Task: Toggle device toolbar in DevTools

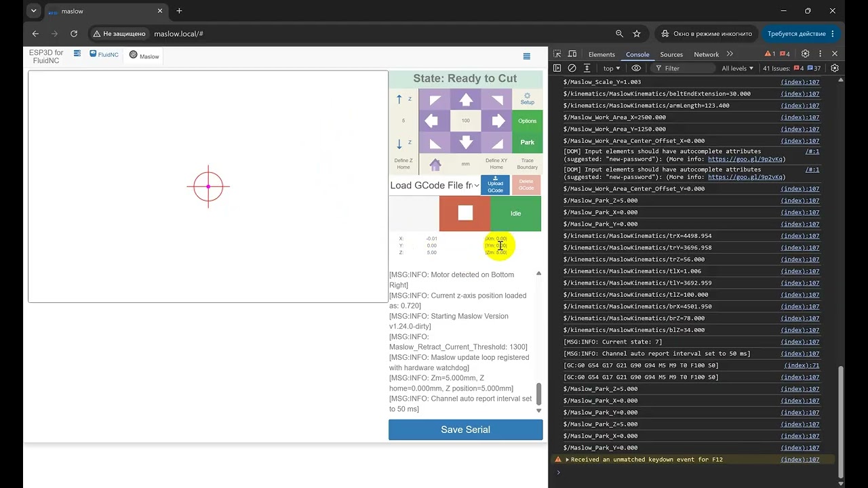Action: 572,54
